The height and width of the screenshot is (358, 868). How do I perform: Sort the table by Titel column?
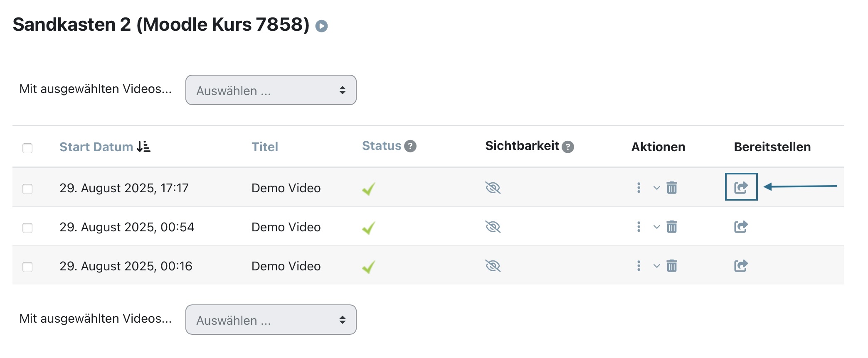point(265,147)
